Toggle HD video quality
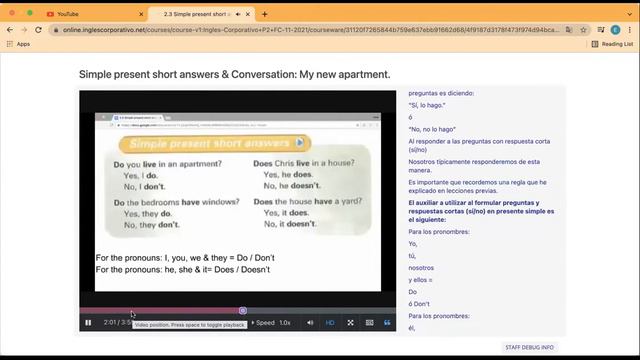The height and width of the screenshot is (360, 640). coord(330,322)
